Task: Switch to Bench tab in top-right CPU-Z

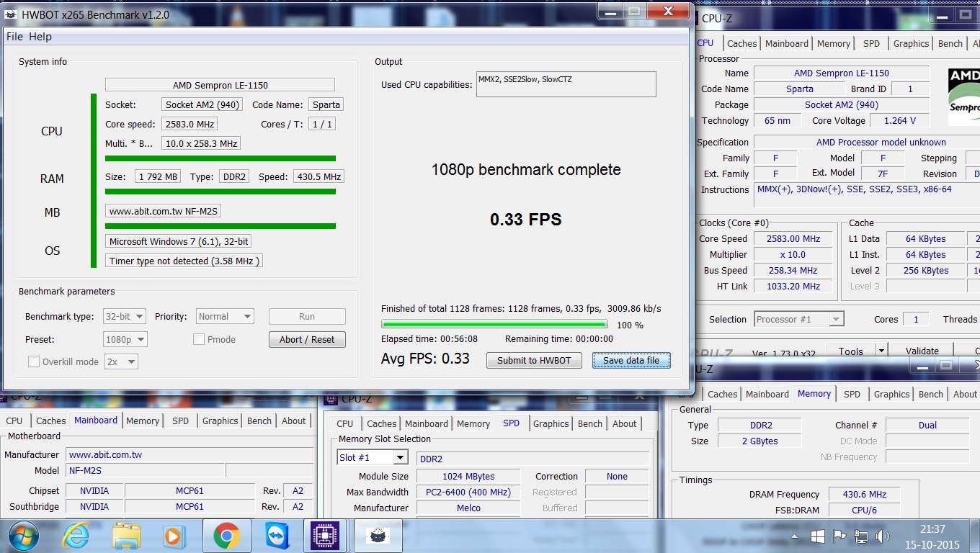Action: click(x=950, y=43)
